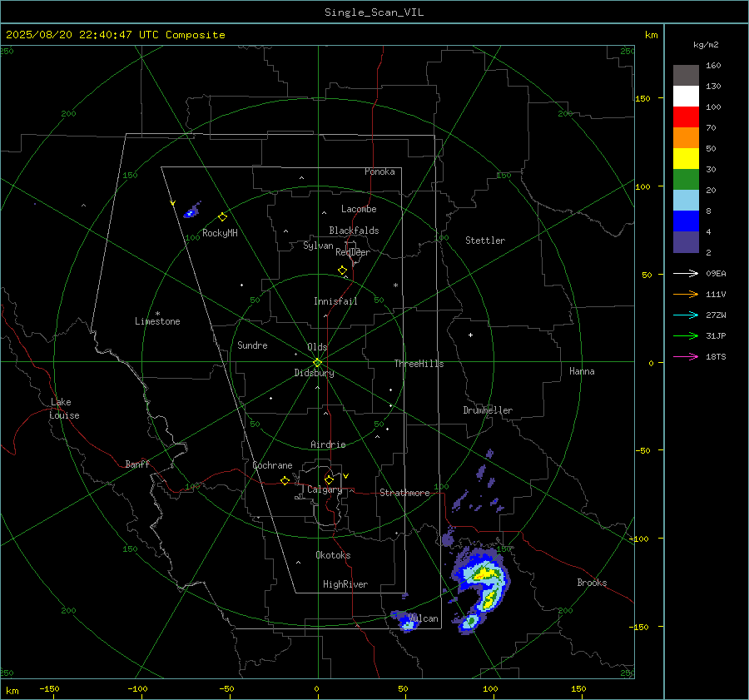Click the Single_Scan_VIL title text
The width and height of the screenshot is (749, 700).
[374, 12]
